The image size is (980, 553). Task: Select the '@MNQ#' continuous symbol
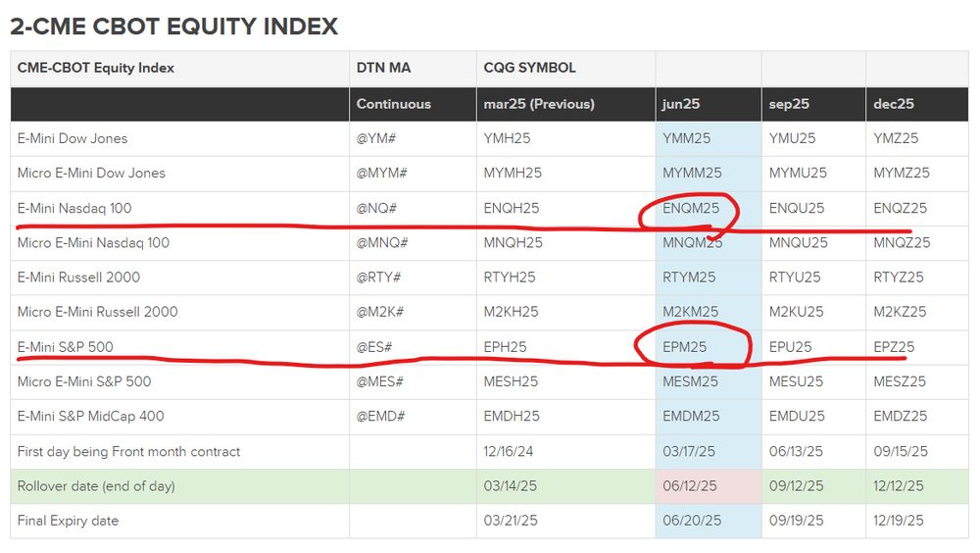(x=382, y=243)
